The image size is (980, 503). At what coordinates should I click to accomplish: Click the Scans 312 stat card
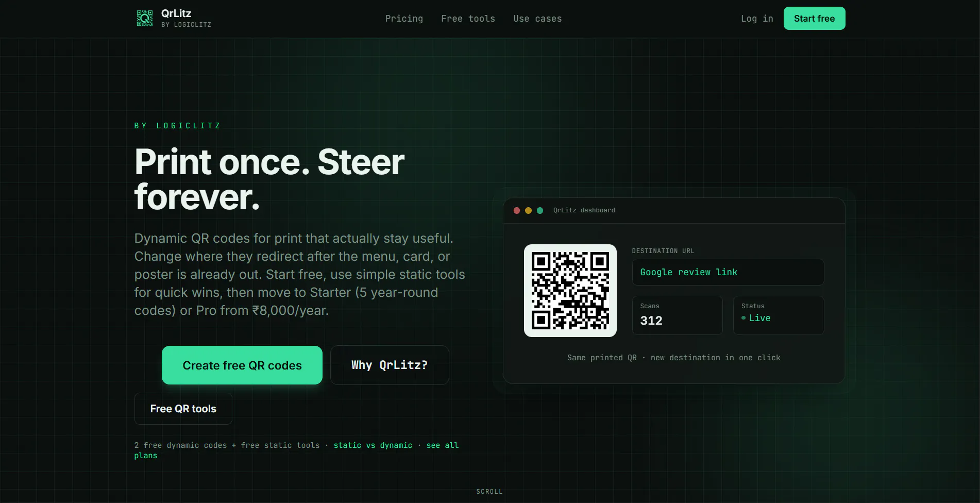(x=678, y=315)
